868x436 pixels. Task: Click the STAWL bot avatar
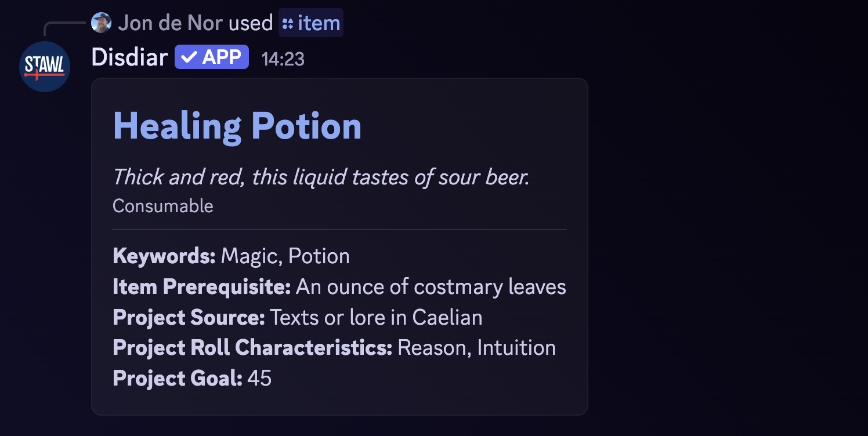coord(44,66)
